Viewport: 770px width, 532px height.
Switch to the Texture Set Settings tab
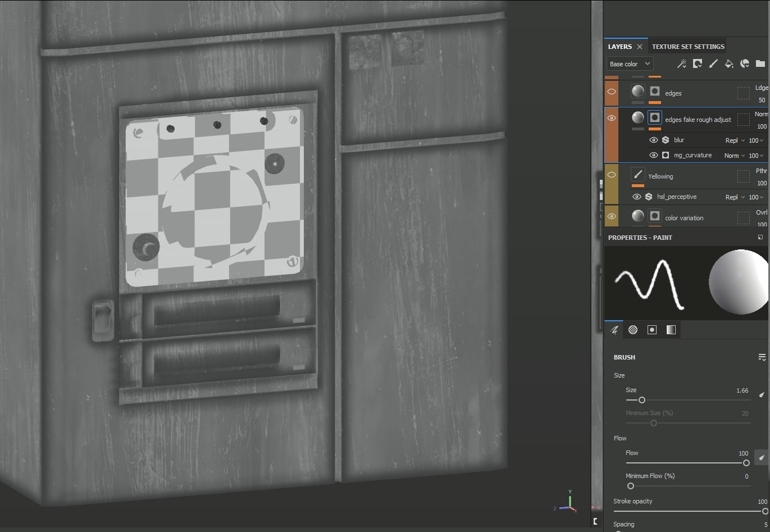pyautogui.click(x=688, y=47)
